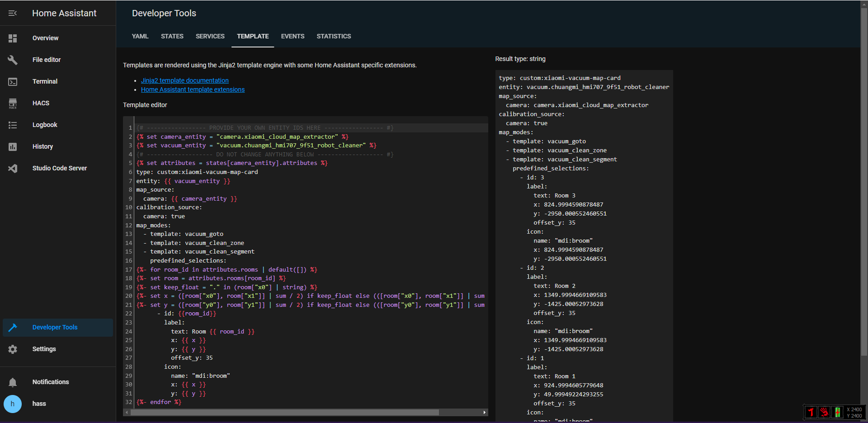Click the 'predefined_selections:' line in editor
The image size is (868, 423).
coord(188,261)
